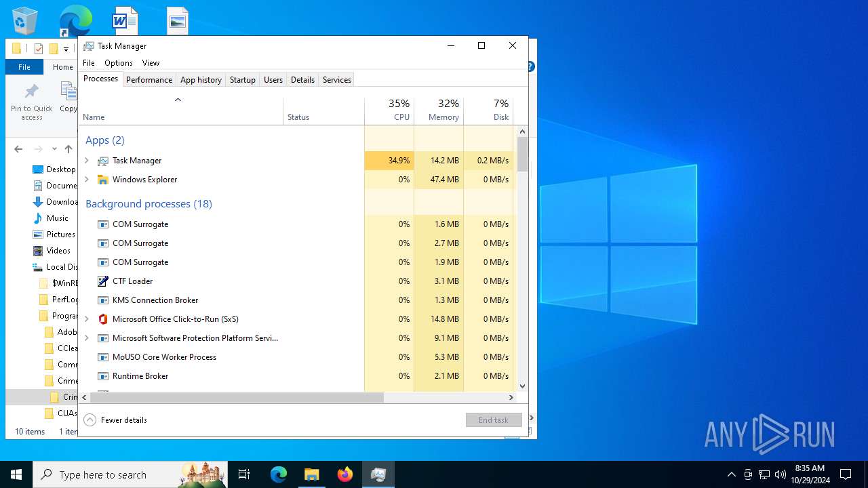Launch Firefox from the taskbar
The width and height of the screenshot is (868, 488).
[345, 474]
